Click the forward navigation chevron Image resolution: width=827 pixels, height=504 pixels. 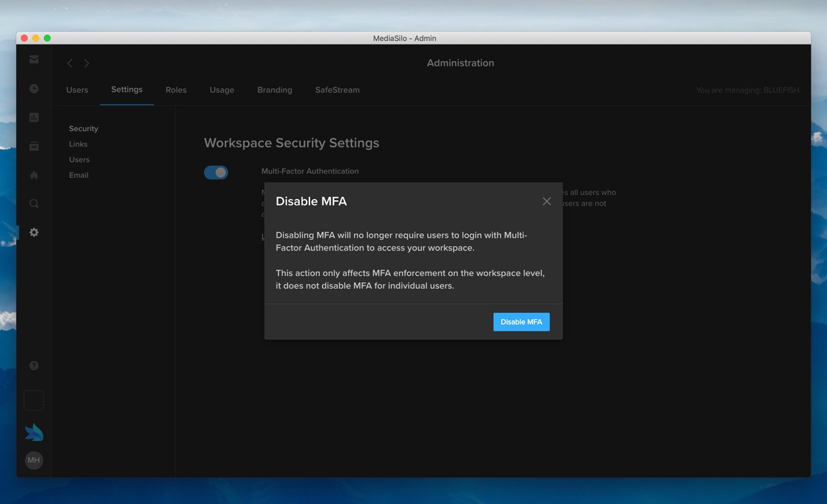(x=87, y=63)
